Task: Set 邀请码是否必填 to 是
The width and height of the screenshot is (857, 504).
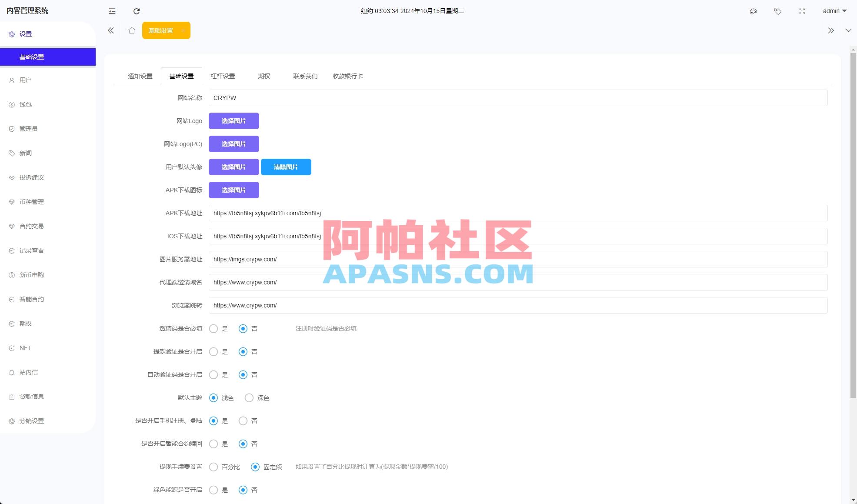Action: [213, 329]
